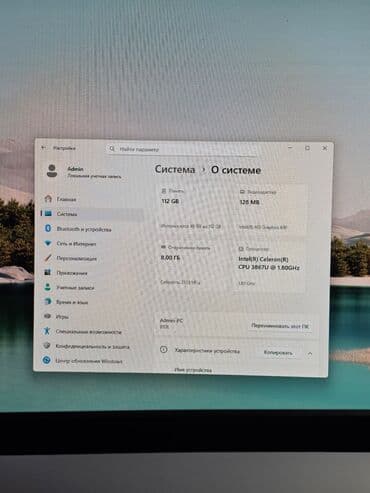Click the Время и язык globe icon
Image resolution: width=370 pixels, height=493 pixels.
point(48,301)
